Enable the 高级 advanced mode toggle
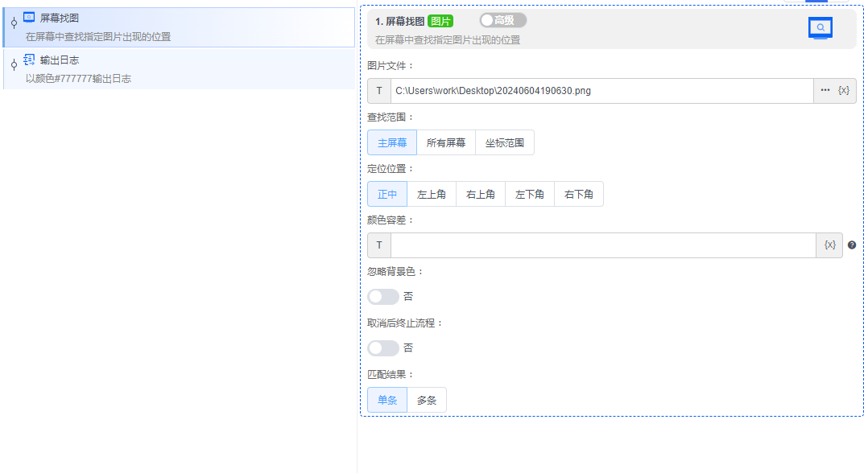The image size is (868, 473). [502, 20]
